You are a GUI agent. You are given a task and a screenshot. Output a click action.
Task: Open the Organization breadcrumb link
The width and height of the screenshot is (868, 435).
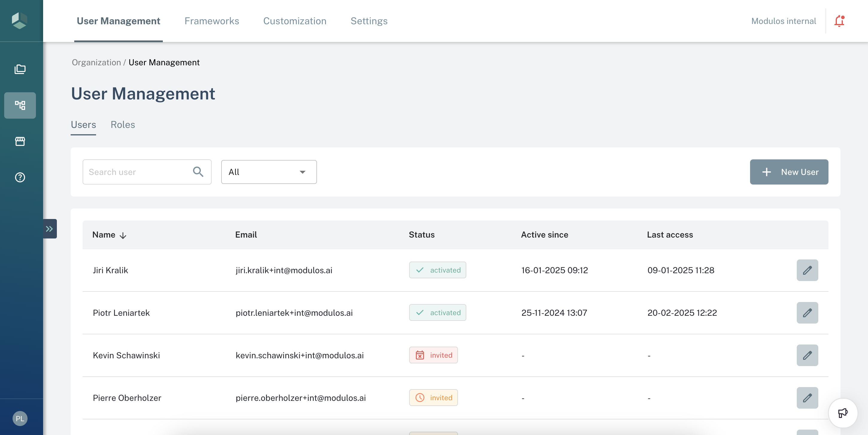pyautogui.click(x=96, y=62)
